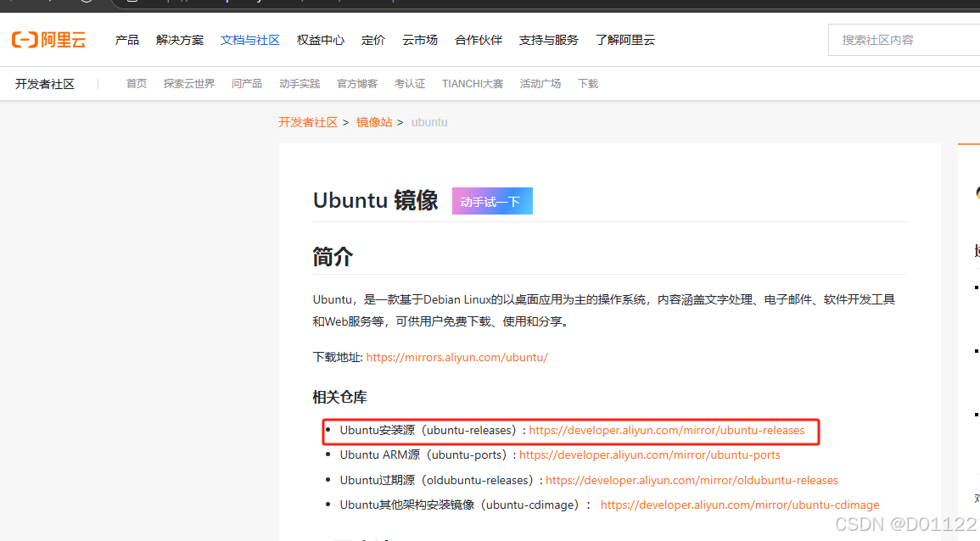Open TIANCHI大赛 tab
The image size is (980, 541).
[473, 84]
